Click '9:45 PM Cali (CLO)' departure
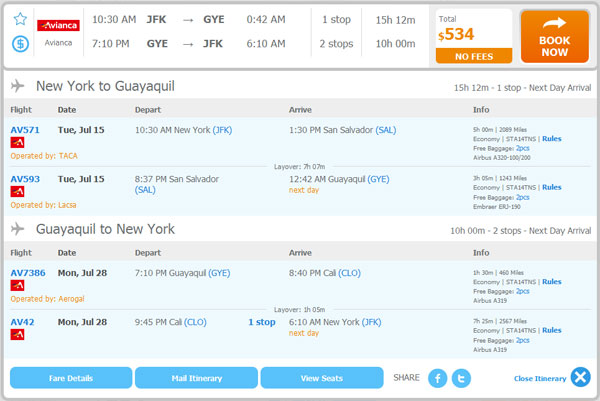Image resolution: width=600 pixels, height=401 pixels. click(171, 322)
